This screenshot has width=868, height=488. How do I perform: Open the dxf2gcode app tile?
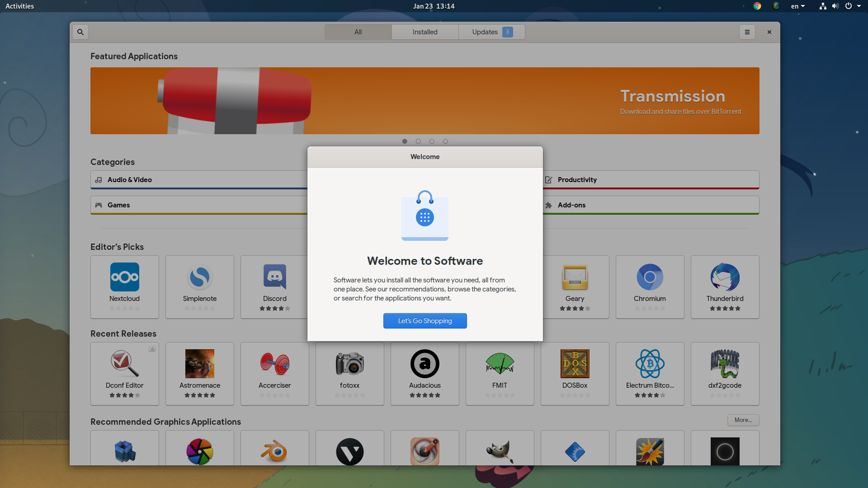click(725, 374)
